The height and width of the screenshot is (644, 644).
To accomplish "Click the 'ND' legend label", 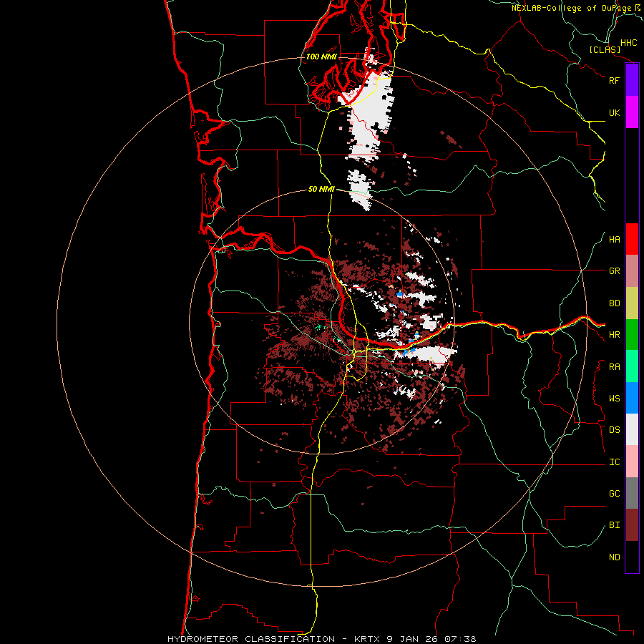I will point(614,557).
